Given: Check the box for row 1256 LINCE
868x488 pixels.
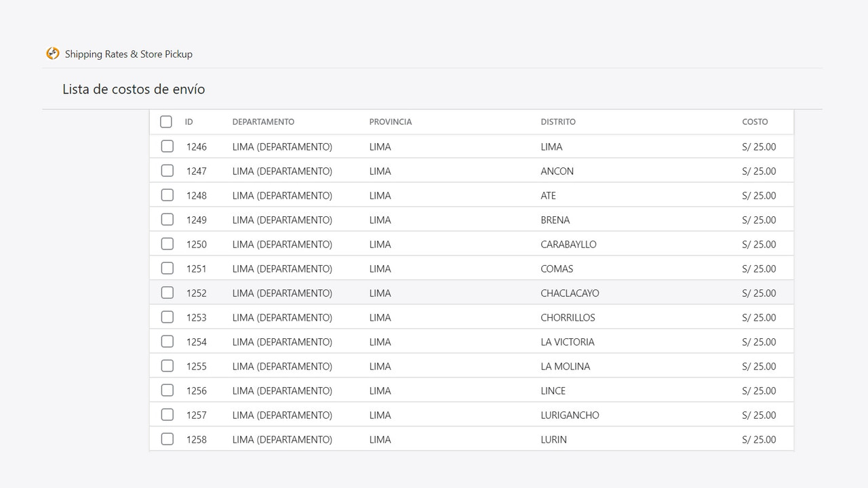Looking at the screenshot, I should (x=167, y=390).
